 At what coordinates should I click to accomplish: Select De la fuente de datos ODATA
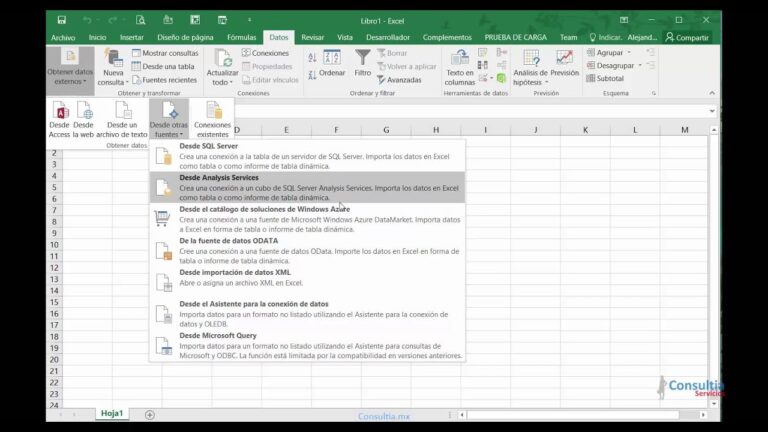(x=307, y=250)
